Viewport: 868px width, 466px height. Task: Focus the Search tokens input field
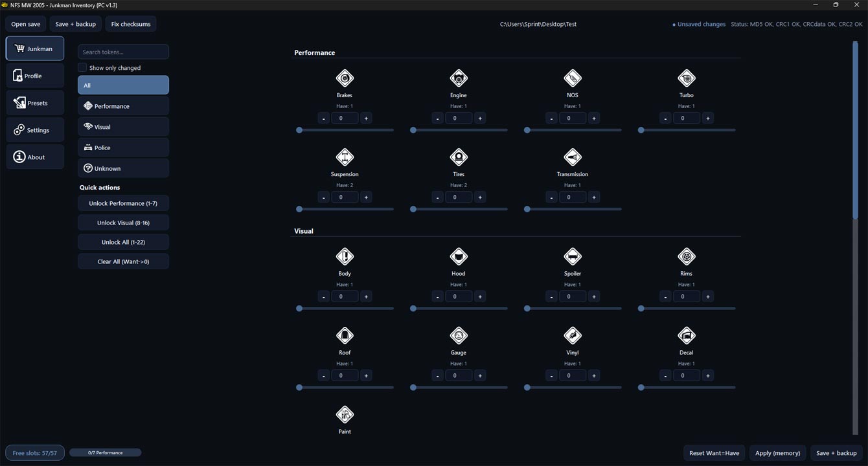click(x=123, y=52)
